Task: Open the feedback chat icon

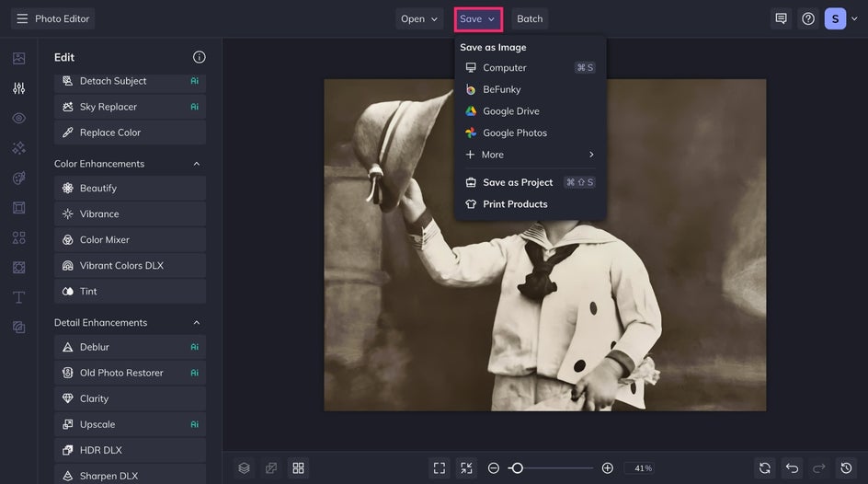Action: coord(781,18)
